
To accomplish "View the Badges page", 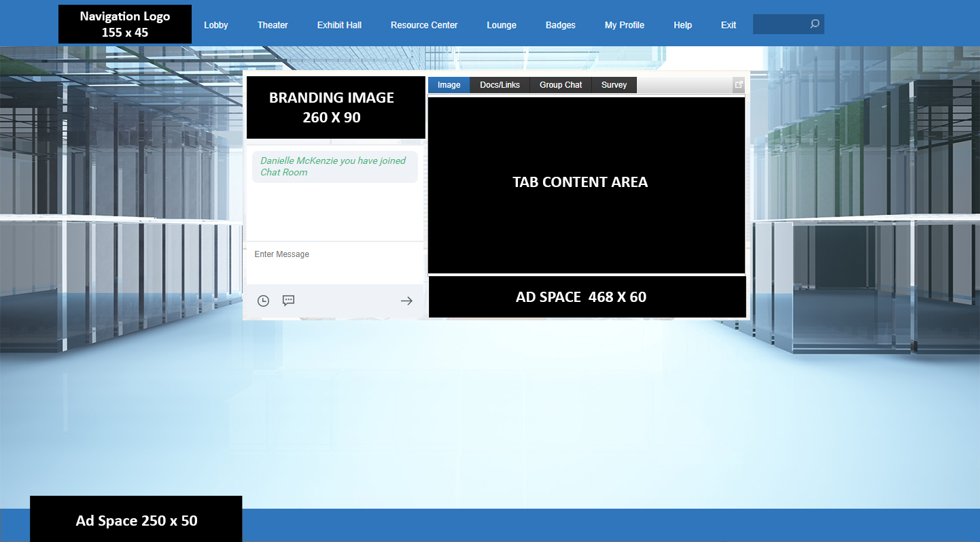I will click(x=561, y=25).
